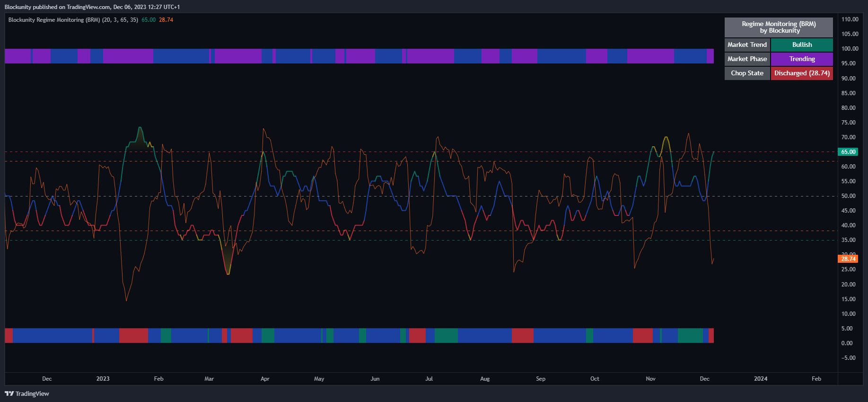Click the '2024' label on time axis
This screenshot has height=402, width=868.
click(761, 379)
